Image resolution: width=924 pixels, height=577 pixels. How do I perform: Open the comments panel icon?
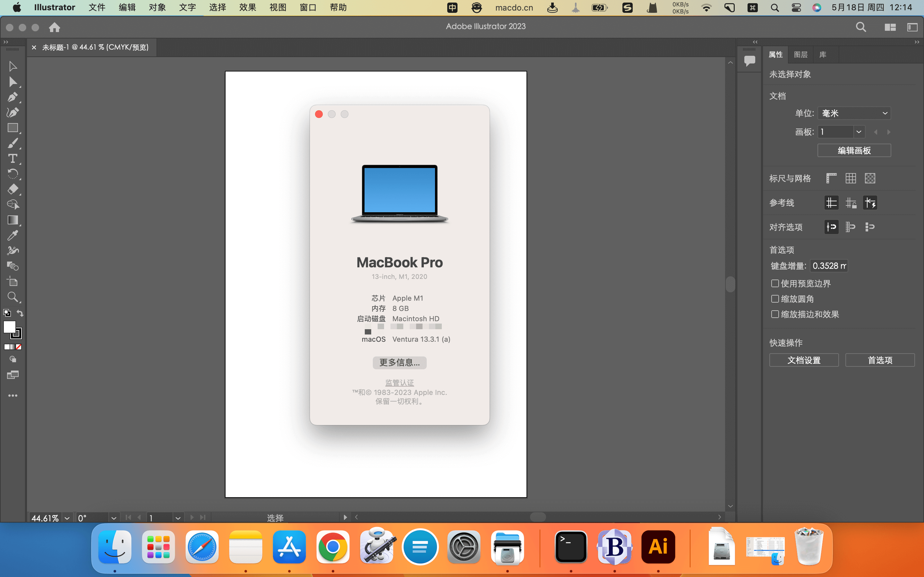pyautogui.click(x=749, y=60)
